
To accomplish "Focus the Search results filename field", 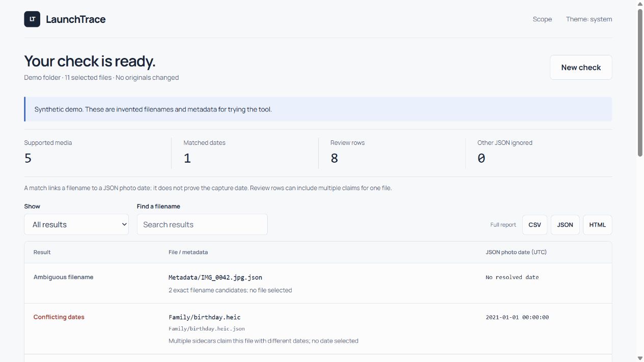I will [x=202, y=224].
